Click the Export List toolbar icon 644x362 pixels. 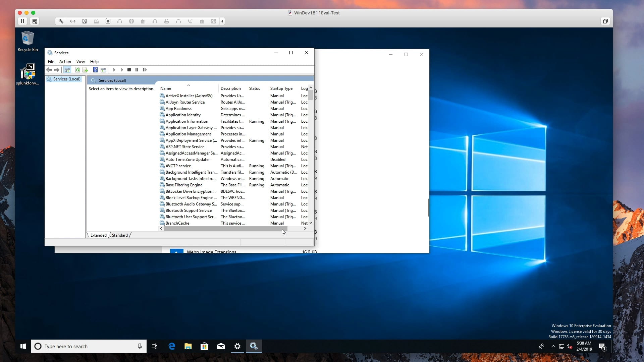85,70
